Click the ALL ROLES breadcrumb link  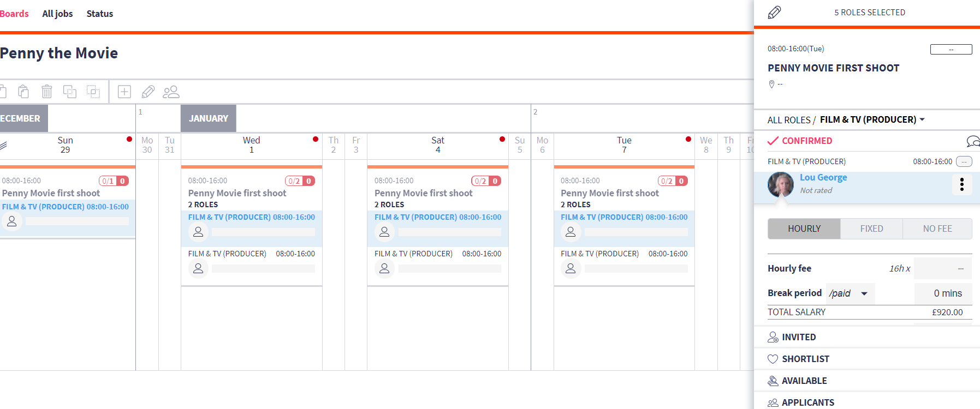click(789, 120)
